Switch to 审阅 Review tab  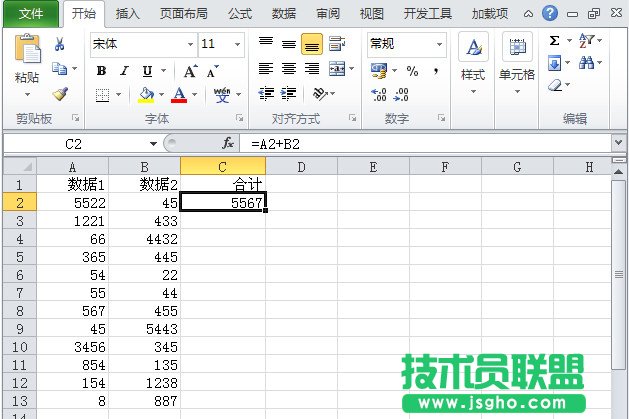pos(328,14)
